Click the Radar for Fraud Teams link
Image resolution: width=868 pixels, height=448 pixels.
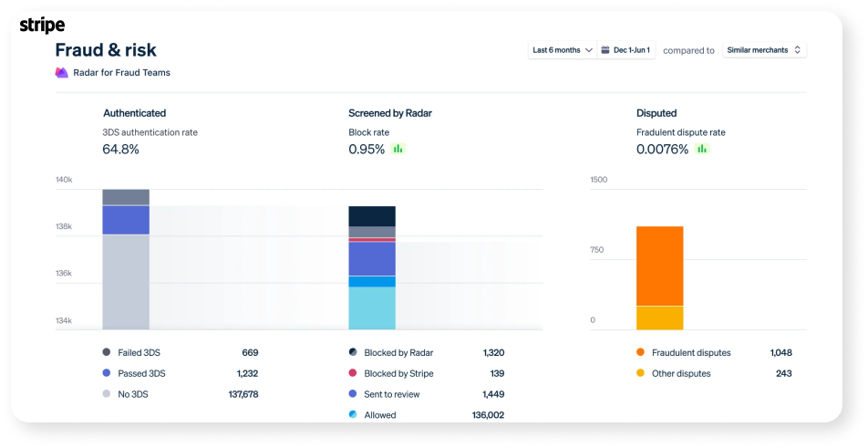click(121, 73)
